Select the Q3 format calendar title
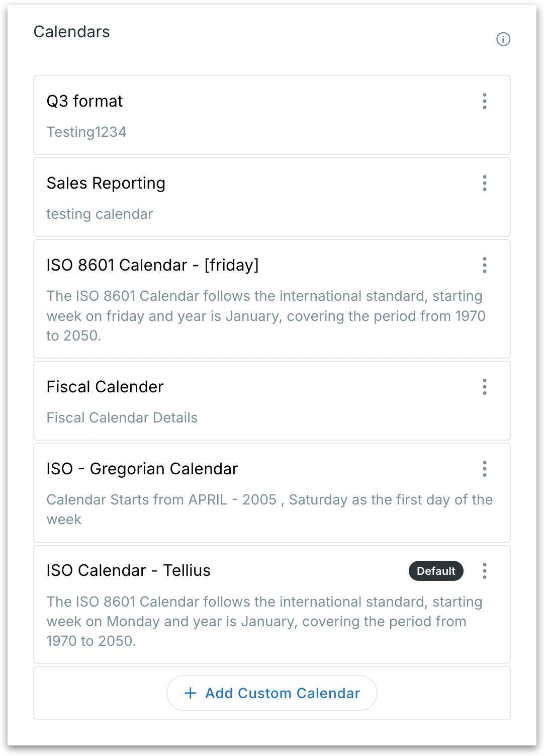Screen dimensions: 544x756 [84, 101]
